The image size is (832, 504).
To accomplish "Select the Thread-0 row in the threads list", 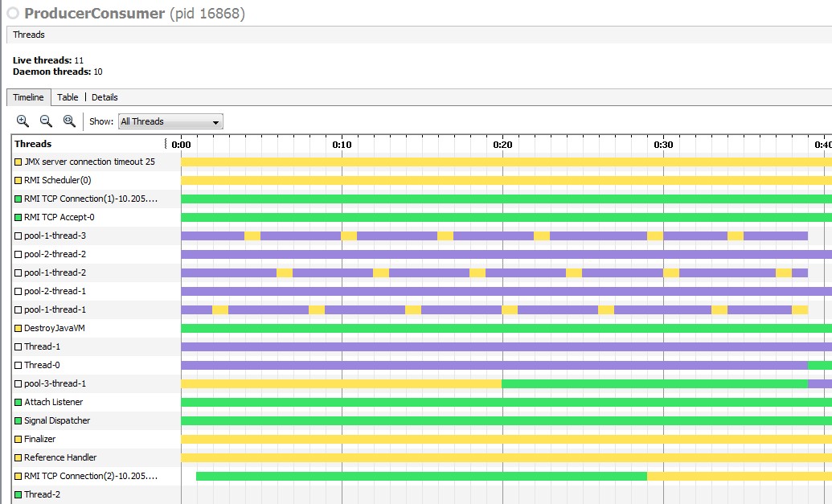I will click(x=42, y=365).
